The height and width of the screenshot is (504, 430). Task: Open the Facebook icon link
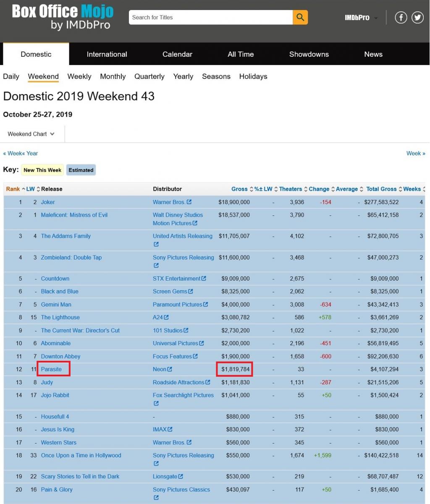pos(401,17)
